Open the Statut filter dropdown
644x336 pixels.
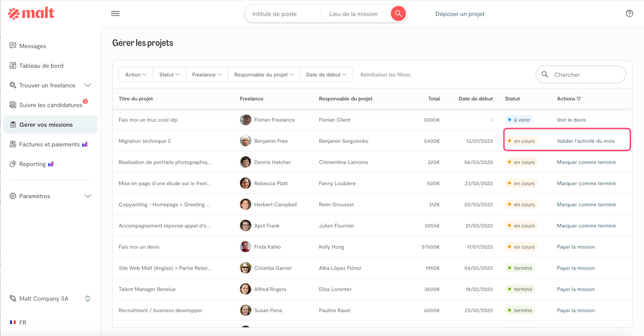pyautogui.click(x=170, y=74)
